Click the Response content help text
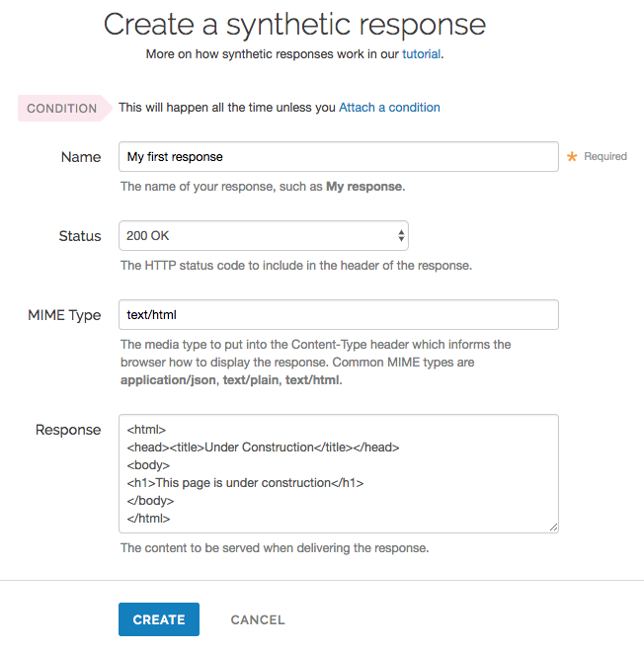This screenshot has width=644, height=652. coord(274,547)
